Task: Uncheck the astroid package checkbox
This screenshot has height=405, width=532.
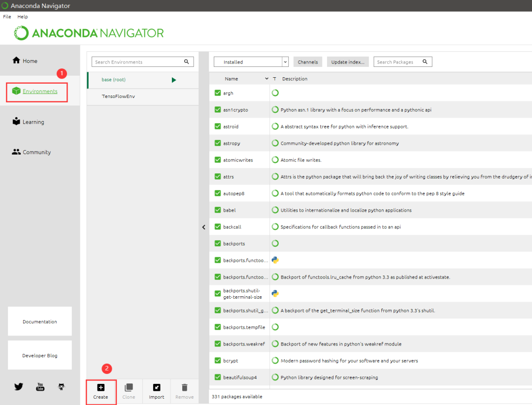Action: [218, 126]
